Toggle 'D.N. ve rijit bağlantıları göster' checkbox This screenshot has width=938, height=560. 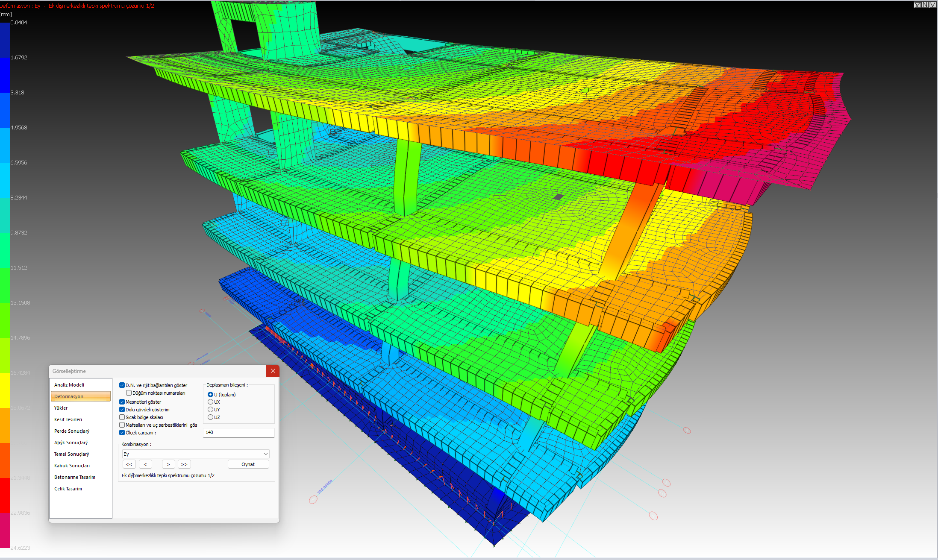point(122,385)
